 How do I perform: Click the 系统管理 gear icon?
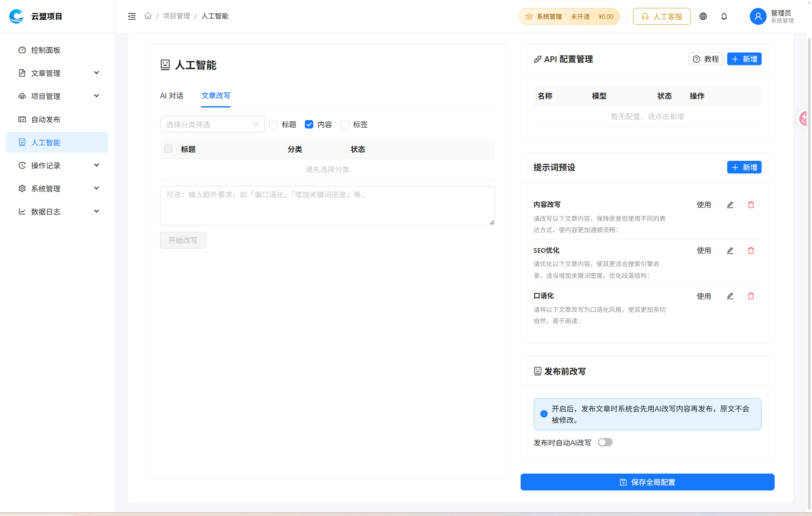tap(22, 189)
